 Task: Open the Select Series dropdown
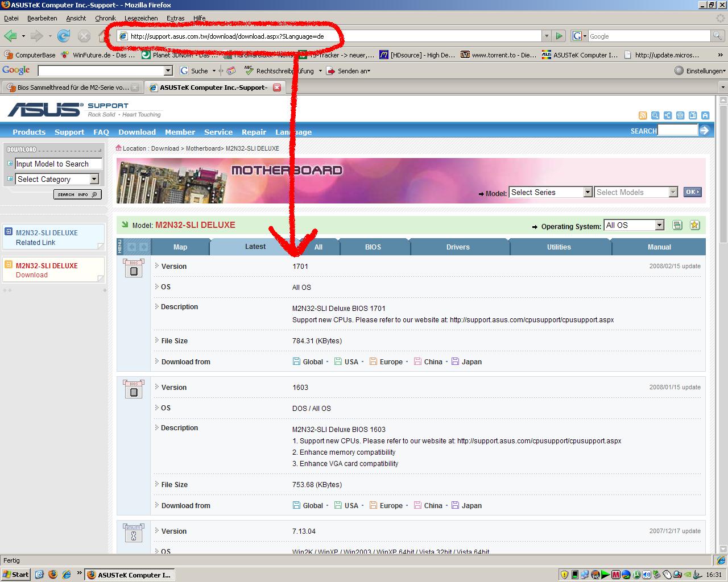[551, 192]
